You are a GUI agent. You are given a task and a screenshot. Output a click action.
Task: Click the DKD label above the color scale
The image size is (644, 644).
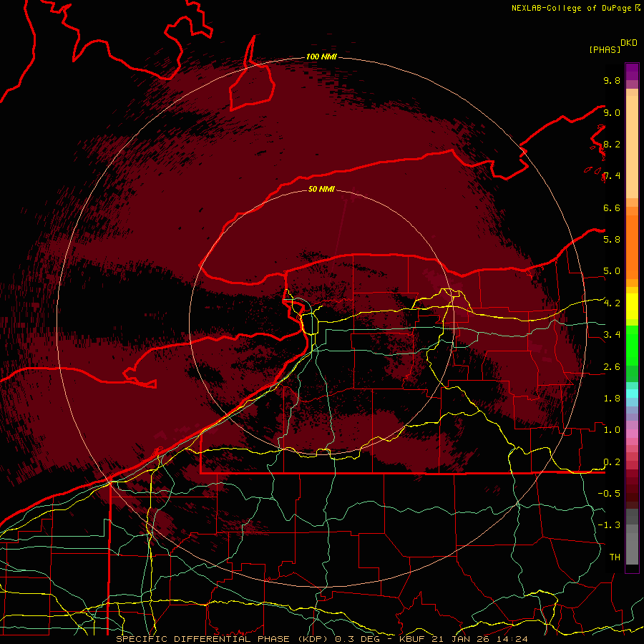coord(629,43)
